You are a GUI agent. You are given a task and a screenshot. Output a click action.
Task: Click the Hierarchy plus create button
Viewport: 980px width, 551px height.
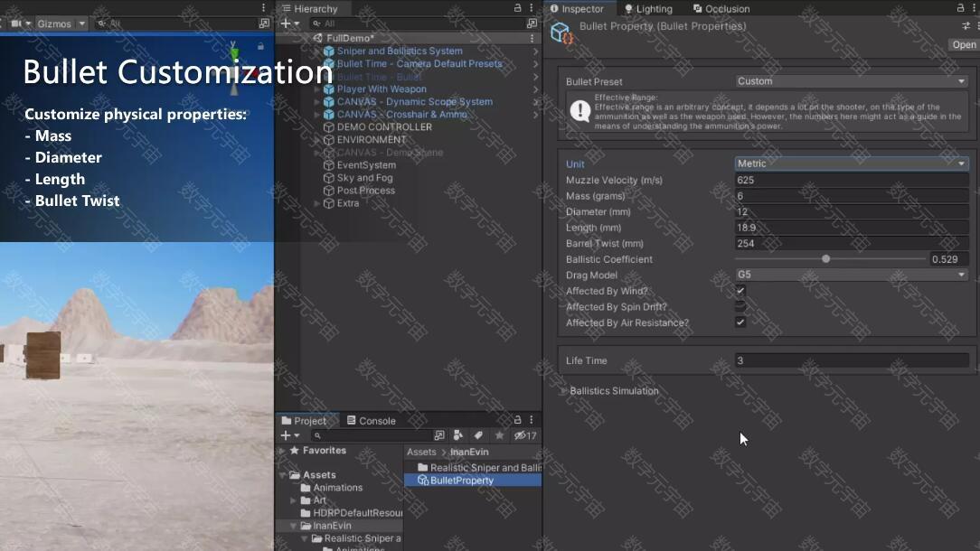[286, 23]
